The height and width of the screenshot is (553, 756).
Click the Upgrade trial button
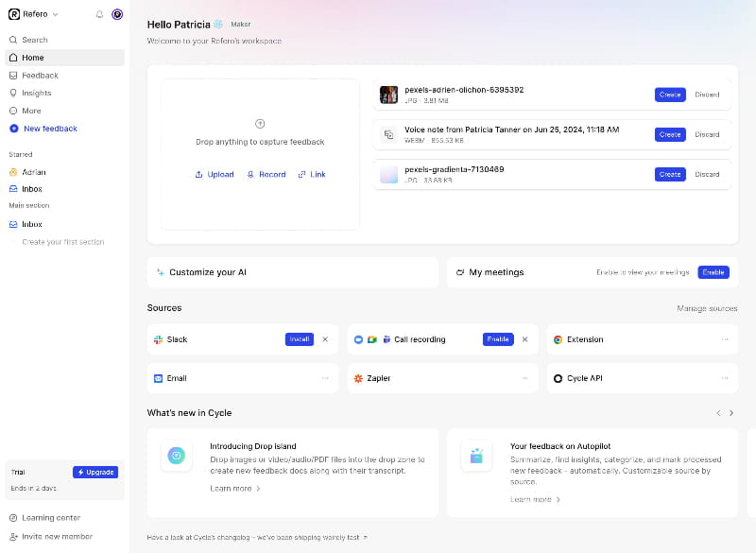click(94, 472)
